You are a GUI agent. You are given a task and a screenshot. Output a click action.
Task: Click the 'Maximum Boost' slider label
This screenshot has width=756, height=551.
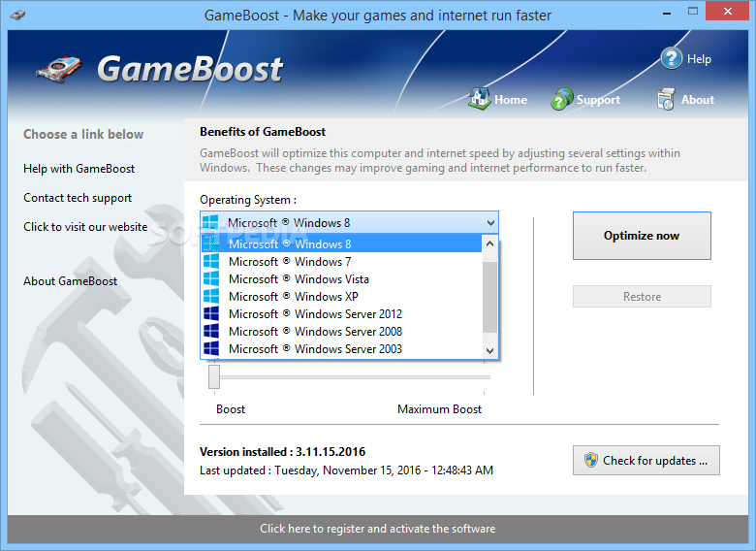click(x=439, y=409)
